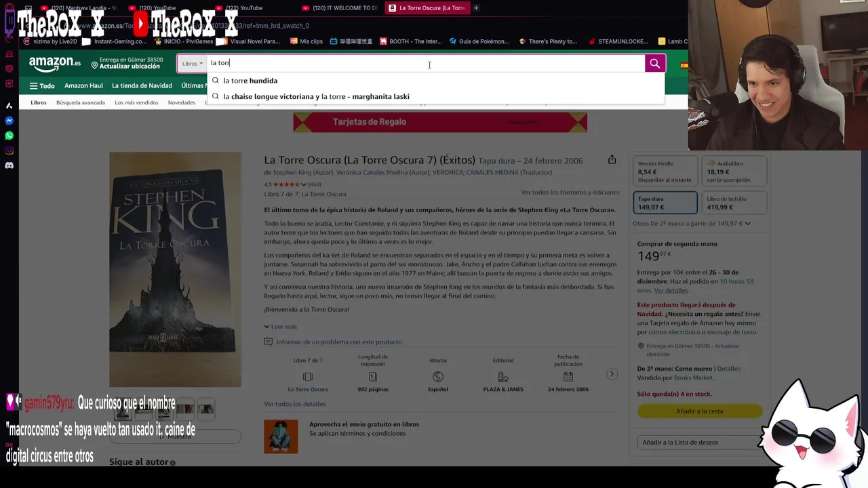Show next book details with arrow
Image resolution: width=868 pixels, height=488 pixels.
[612, 373]
